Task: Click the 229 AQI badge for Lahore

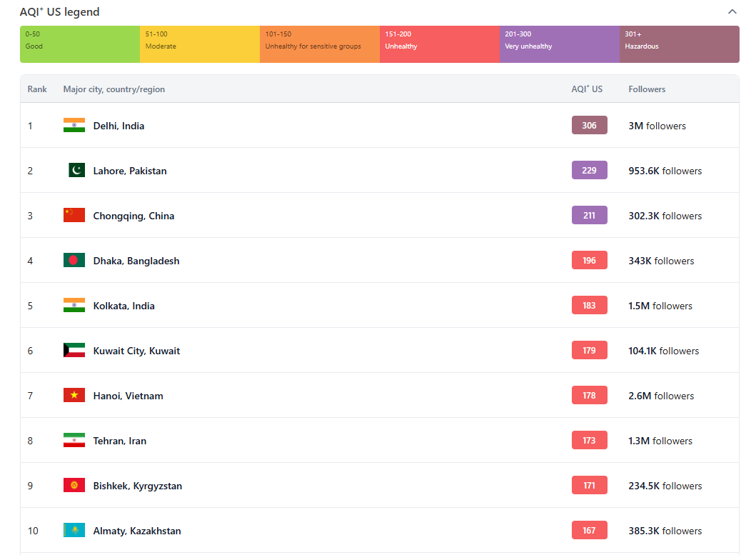Action: coord(589,171)
